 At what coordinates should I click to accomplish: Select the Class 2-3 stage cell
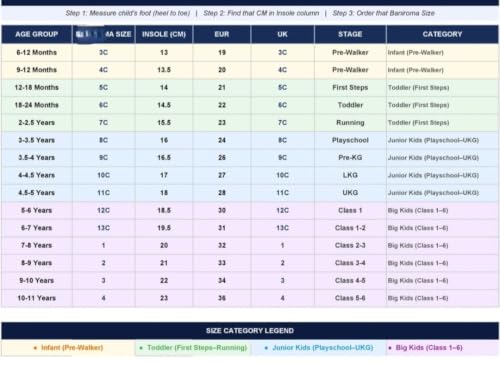click(x=350, y=245)
